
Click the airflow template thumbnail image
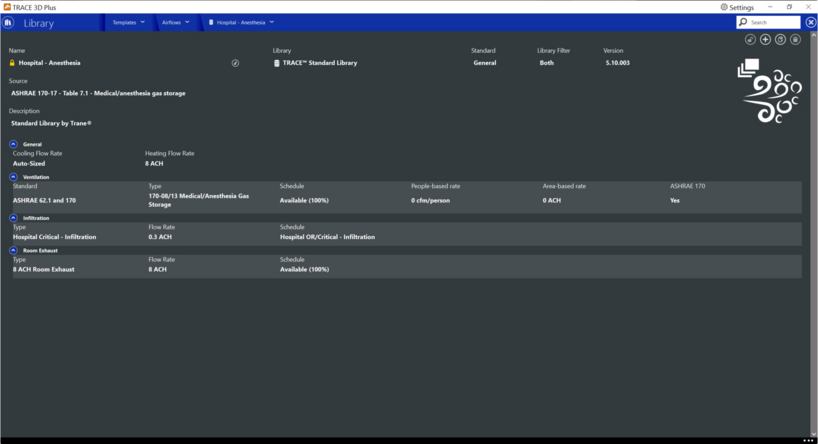coord(769,91)
